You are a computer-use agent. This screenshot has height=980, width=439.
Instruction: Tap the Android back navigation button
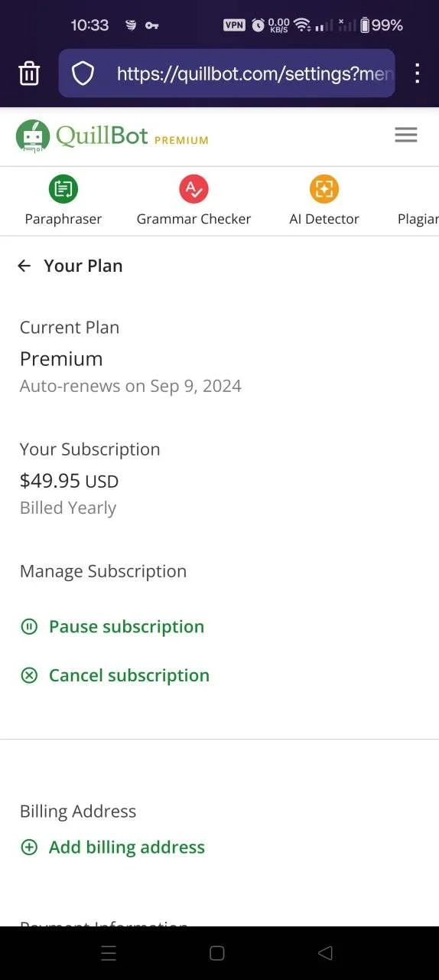tap(325, 953)
